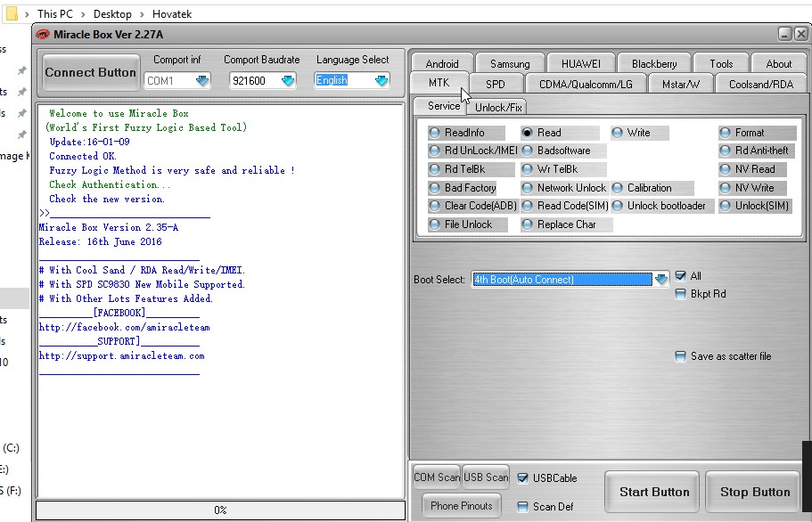Image resolution: width=812 pixels, height=522 pixels.
Task: Click the Connect Button
Action: [x=90, y=72]
